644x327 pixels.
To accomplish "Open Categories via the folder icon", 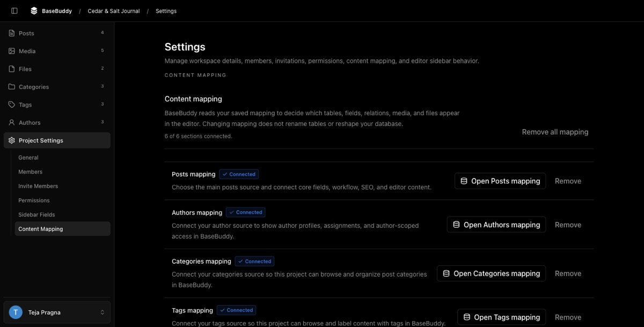I will [12, 87].
